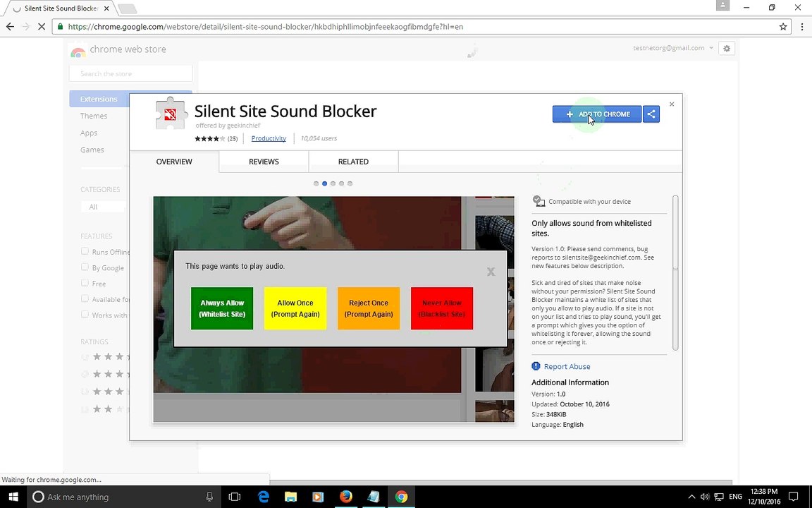Click the X in the audio prompt screenshot
The image size is (812, 508).
click(x=491, y=272)
